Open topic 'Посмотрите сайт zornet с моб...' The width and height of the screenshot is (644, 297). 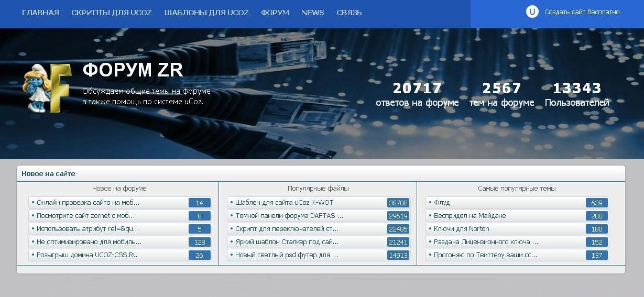[x=85, y=216]
